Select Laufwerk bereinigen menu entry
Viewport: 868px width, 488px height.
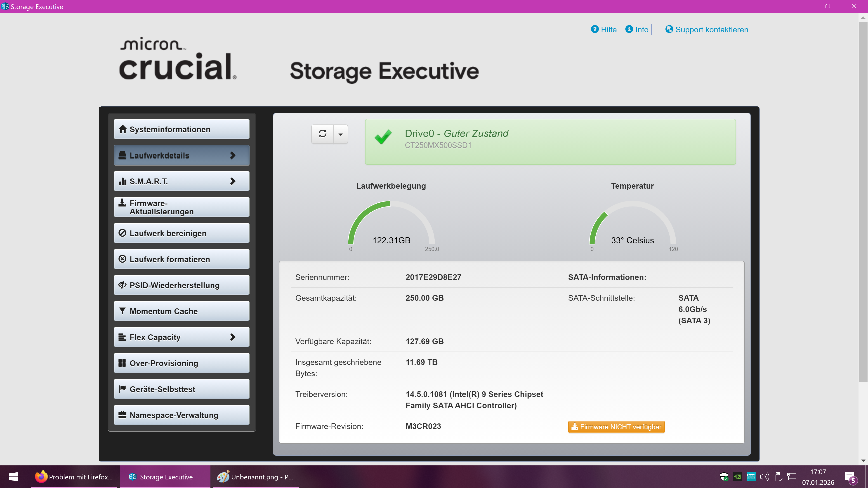[182, 233]
